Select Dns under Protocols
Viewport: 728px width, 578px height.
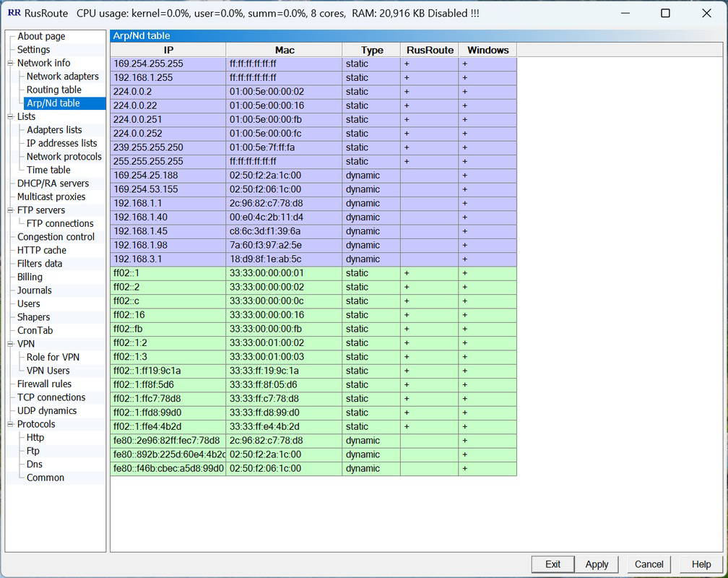click(x=34, y=465)
